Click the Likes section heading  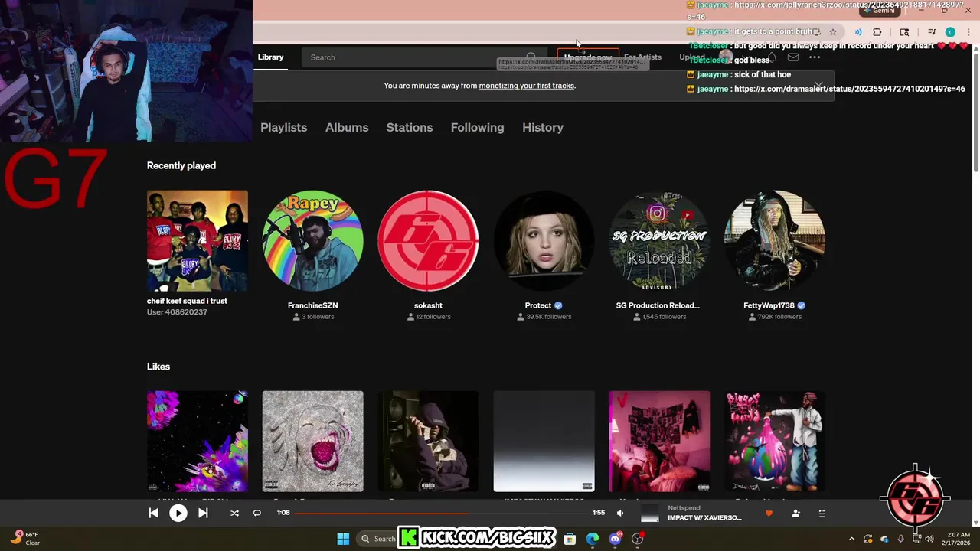click(x=158, y=367)
